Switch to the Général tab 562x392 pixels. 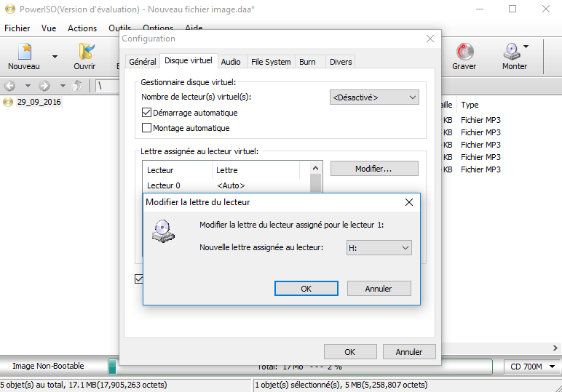pyautogui.click(x=142, y=62)
